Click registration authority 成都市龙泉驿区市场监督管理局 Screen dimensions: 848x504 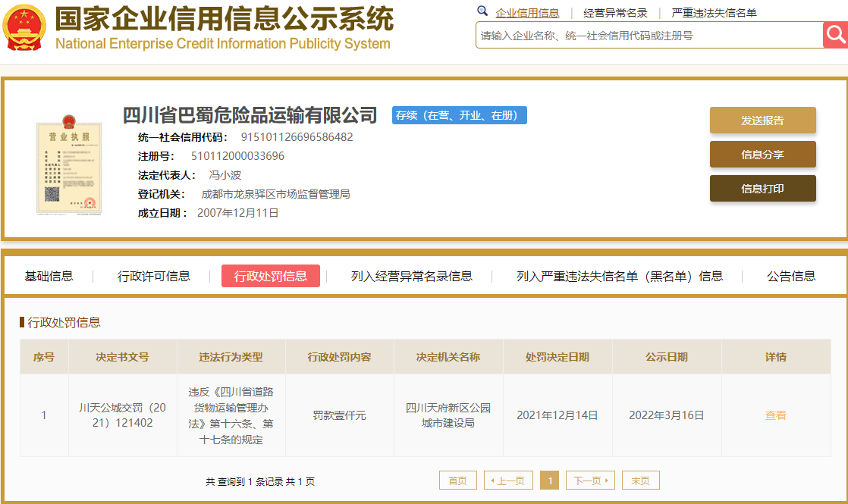(x=275, y=194)
